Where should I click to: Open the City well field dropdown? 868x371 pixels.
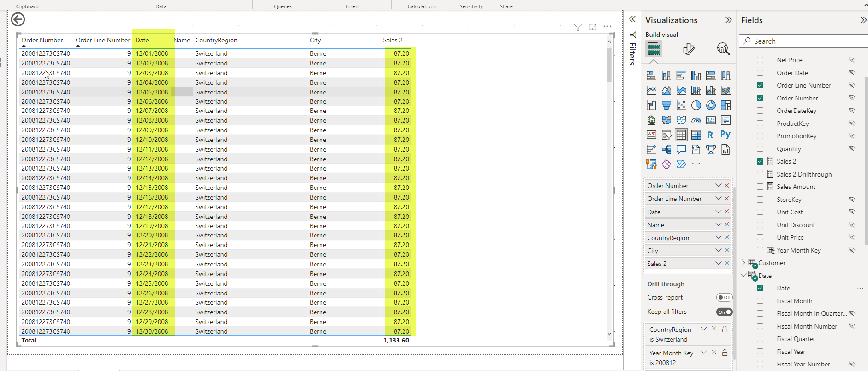[718, 250]
